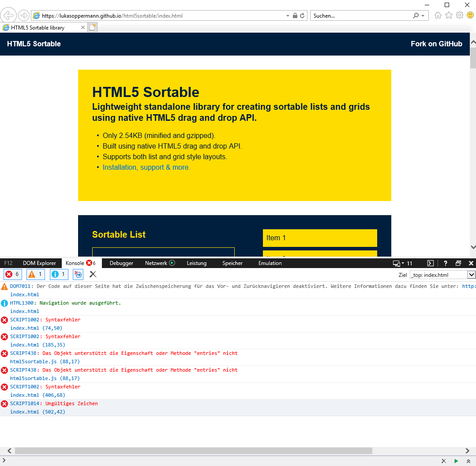Image resolution: width=476 pixels, height=466 pixels.
Task: Switch to the Konsole tab
Action: coord(81,263)
